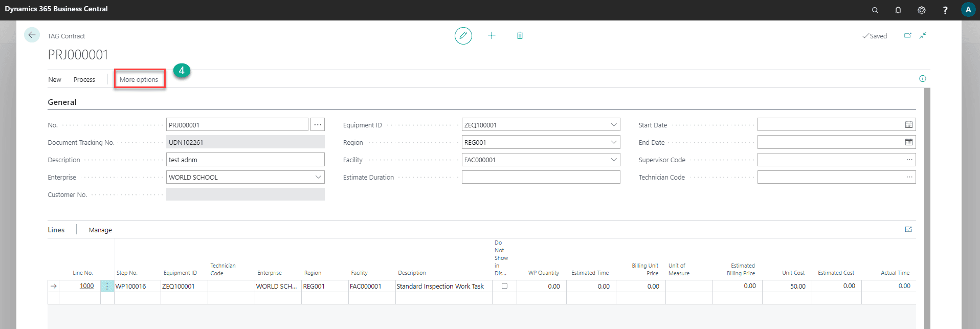Open the More options menu
The height and width of the screenshot is (329, 980).
click(139, 80)
